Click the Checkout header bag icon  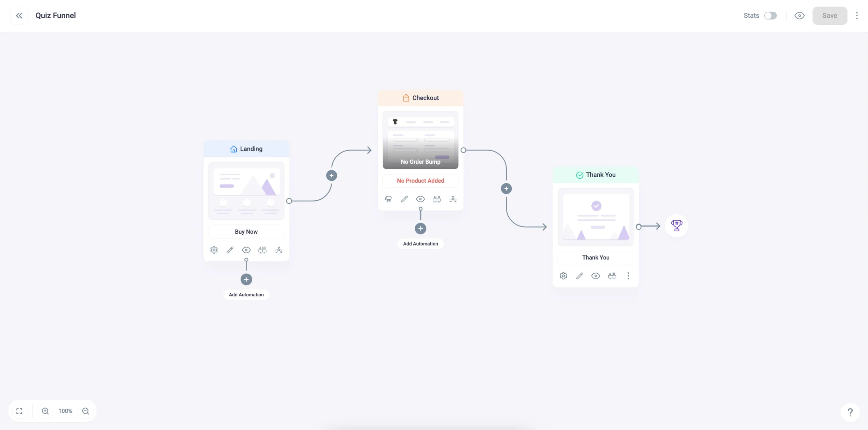click(406, 98)
